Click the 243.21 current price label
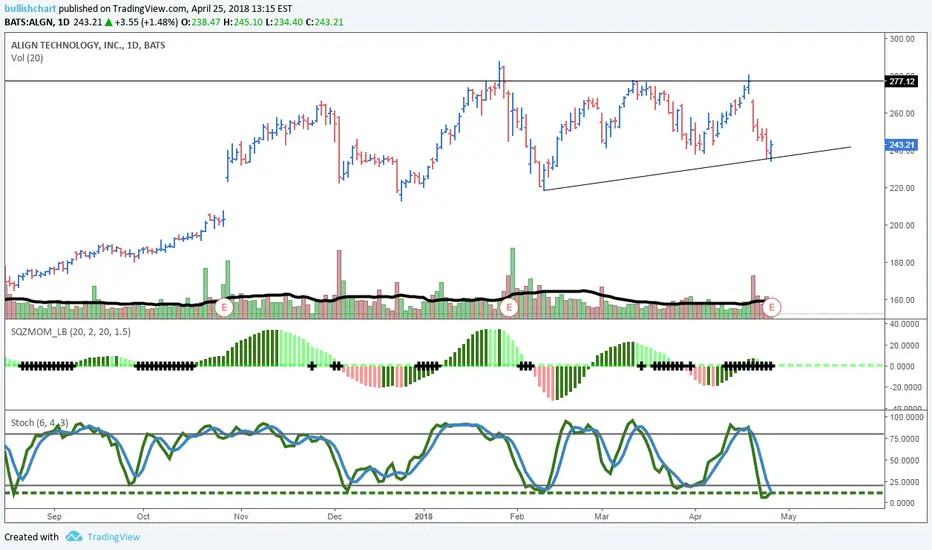The width and height of the screenshot is (932, 550). (x=902, y=145)
